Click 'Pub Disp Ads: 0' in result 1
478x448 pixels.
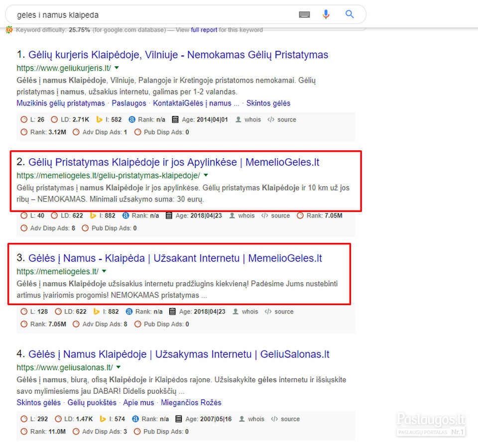click(x=161, y=132)
